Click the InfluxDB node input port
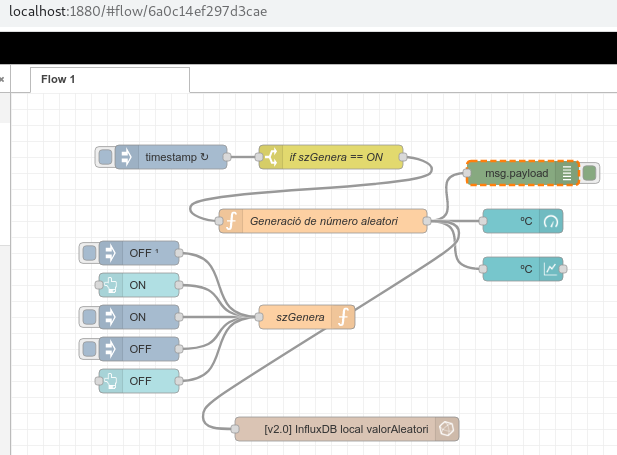 pos(235,429)
